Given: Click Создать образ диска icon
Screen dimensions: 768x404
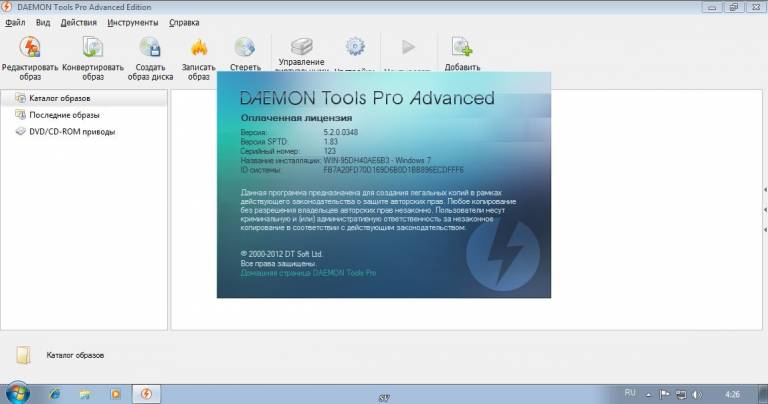Looking at the screenshot, I should point(150,48).
